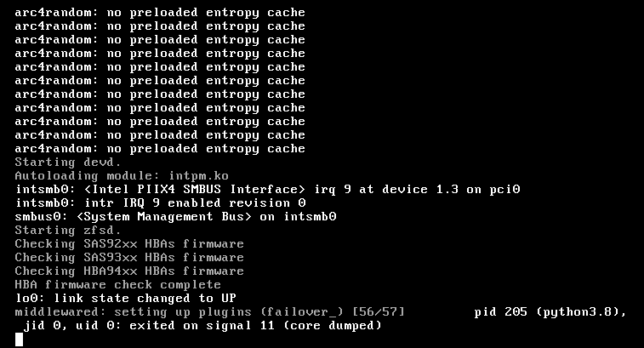Click the 'Starting zfsd.' line
This screenshot has height=348, width=644.
pyautogui.click(x=68, y=230)
